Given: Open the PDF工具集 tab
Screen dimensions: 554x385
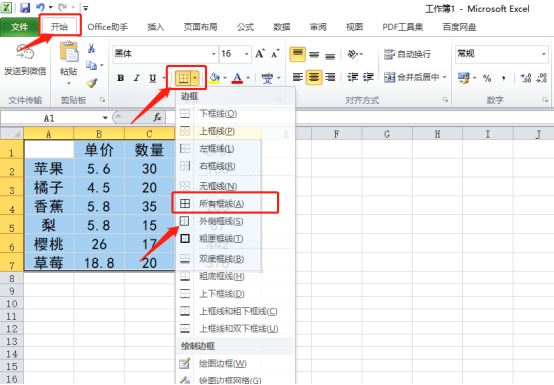Looking at the screenshot, I should 402,27.
